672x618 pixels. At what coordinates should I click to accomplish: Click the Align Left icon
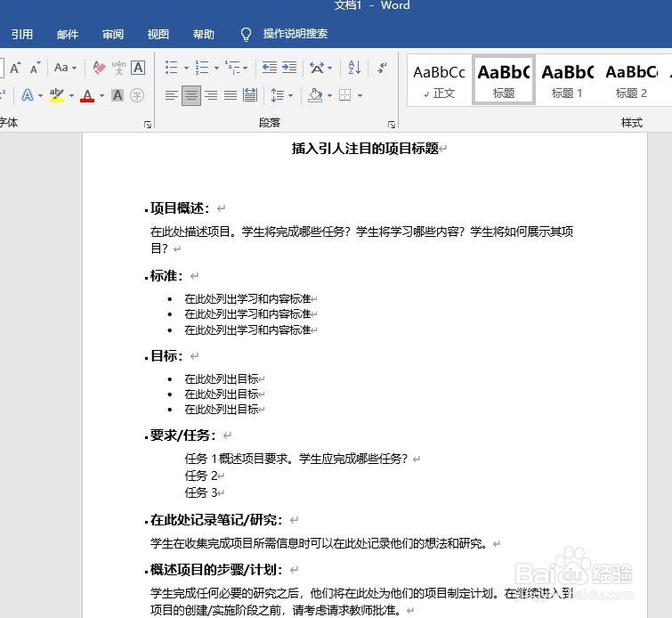point(172,94)
